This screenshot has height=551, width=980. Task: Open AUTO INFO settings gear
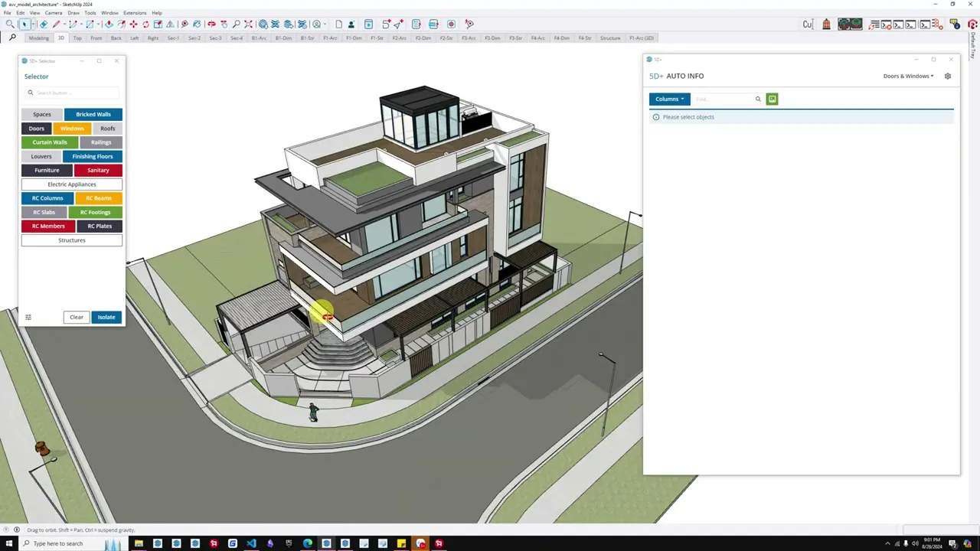point(948,76)
